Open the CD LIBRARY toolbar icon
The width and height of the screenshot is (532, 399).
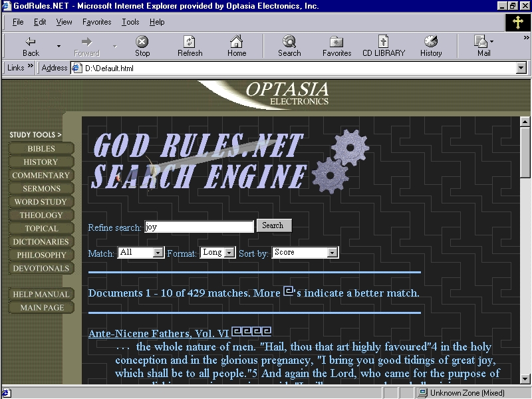click(x=383, y=42)
